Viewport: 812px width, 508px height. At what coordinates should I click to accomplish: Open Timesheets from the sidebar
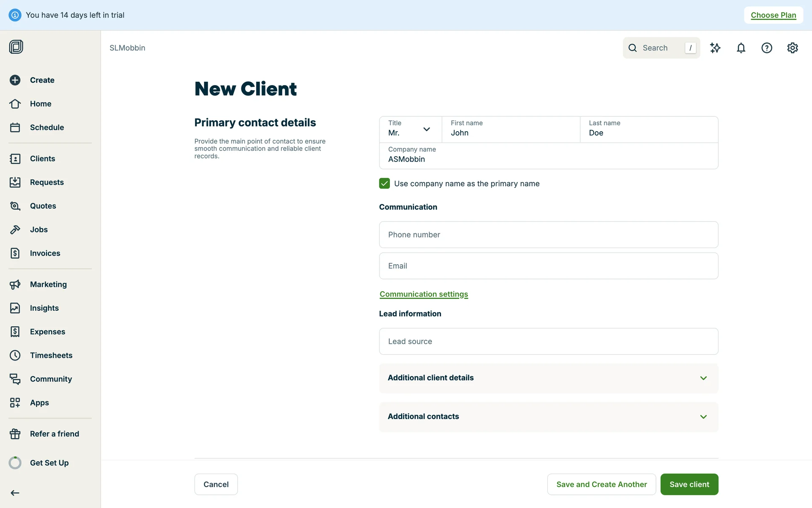(51, 355)
